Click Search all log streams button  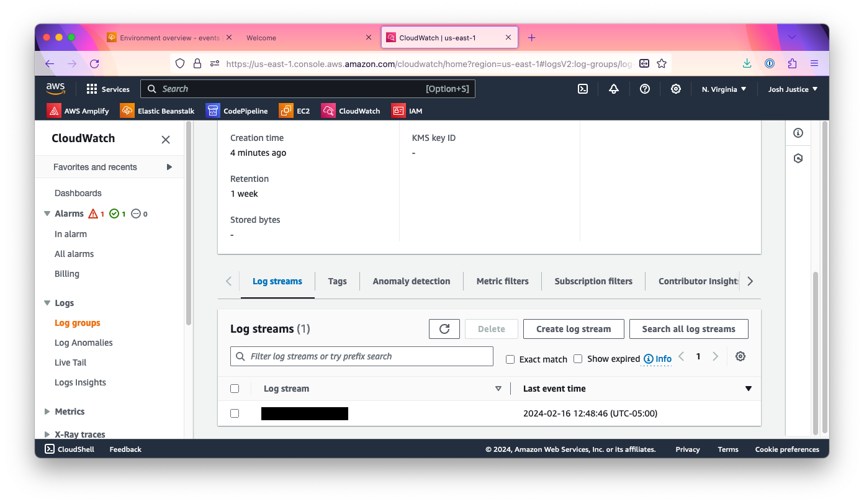pos(689,329)
